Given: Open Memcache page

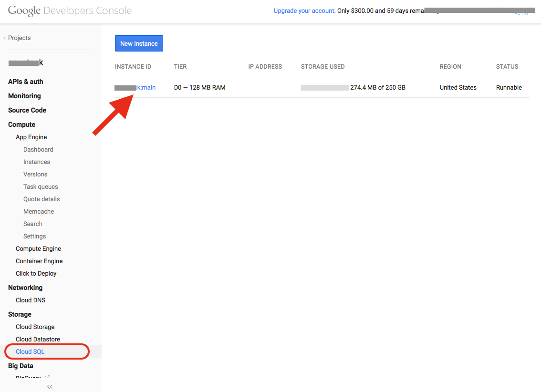Looking at the screenshot, I should pyautogui.click(x=39, y=212).
